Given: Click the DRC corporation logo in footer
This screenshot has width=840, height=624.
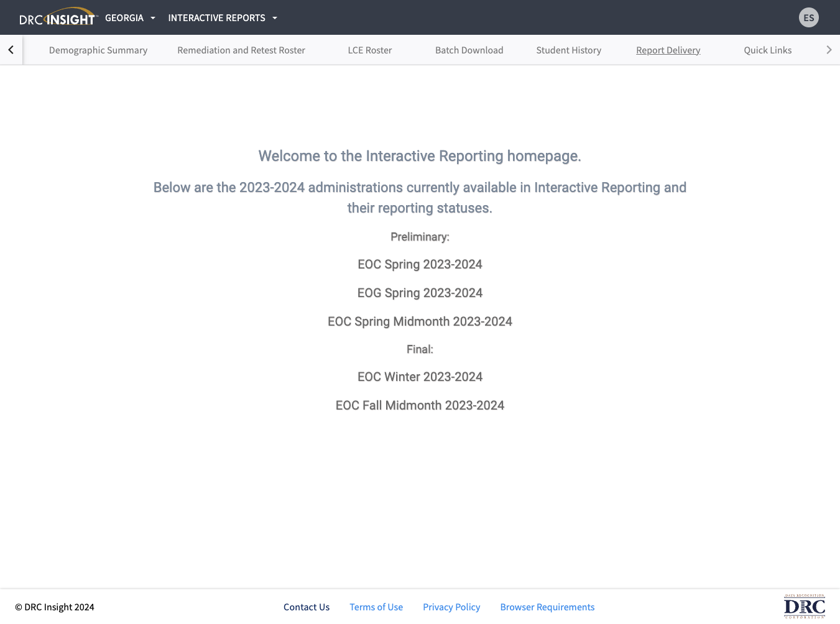Looking at the screenshot, I should point(805,607).
